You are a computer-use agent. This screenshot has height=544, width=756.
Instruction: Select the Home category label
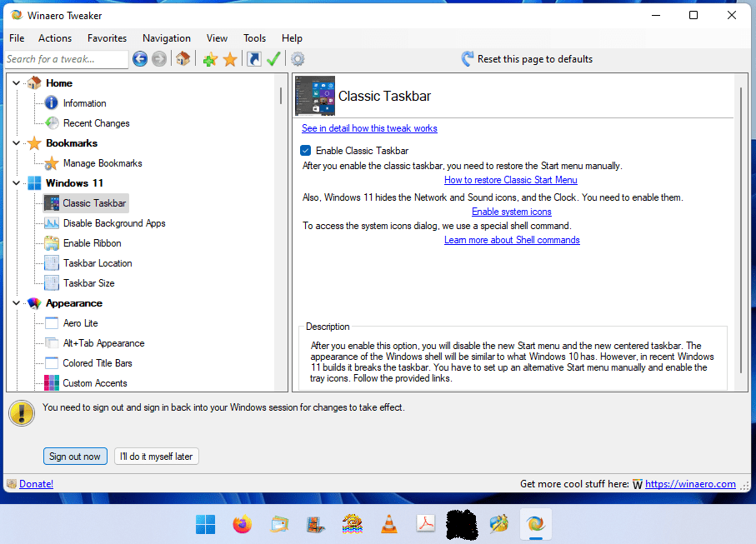tap(59, 82)
